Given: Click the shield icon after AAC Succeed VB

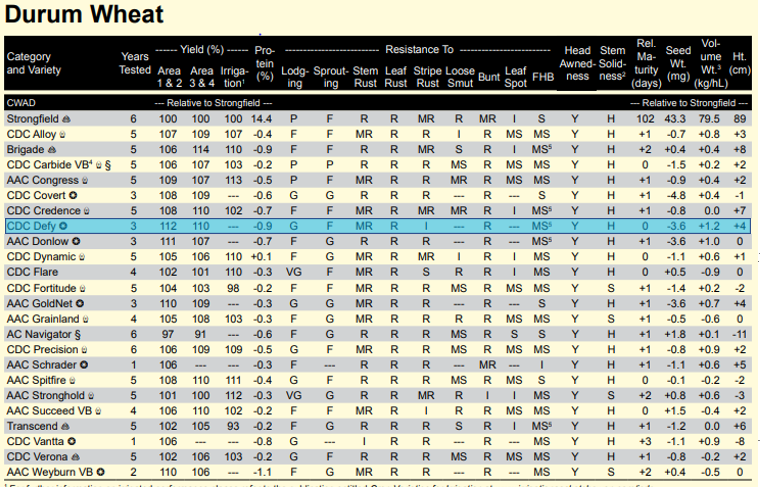Looking at the screenshot, I should point(98,411).
